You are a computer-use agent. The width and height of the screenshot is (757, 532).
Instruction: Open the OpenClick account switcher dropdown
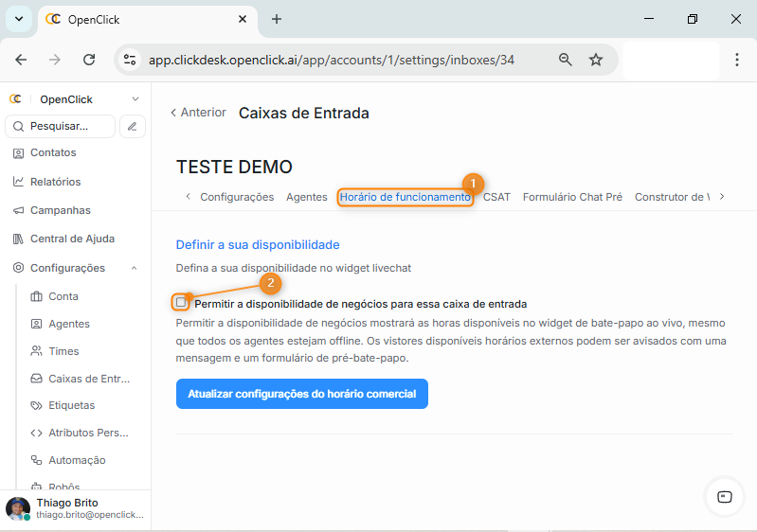(x=135, y=99)
